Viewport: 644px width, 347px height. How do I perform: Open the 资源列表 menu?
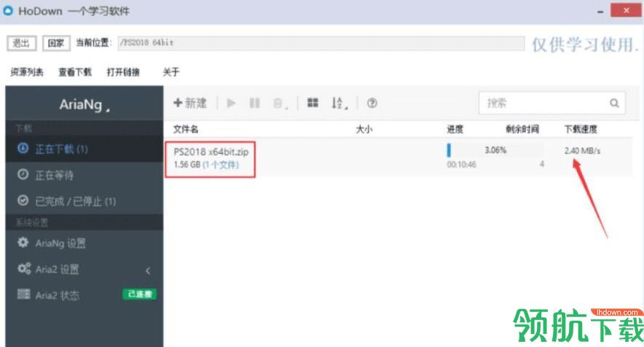(x=27, y=72)
